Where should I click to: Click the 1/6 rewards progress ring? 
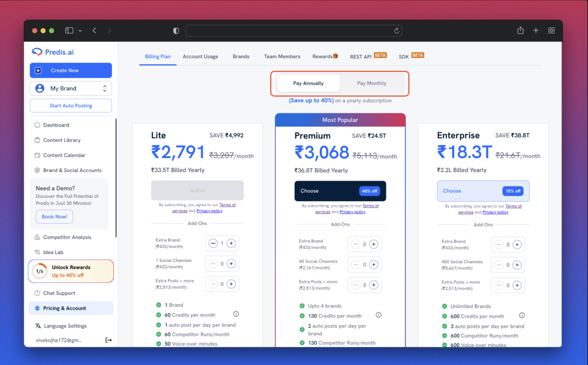40,271
